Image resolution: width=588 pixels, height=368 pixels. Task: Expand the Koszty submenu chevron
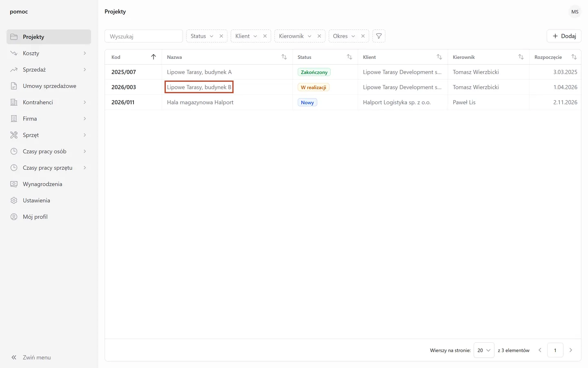tap(85, 53)
